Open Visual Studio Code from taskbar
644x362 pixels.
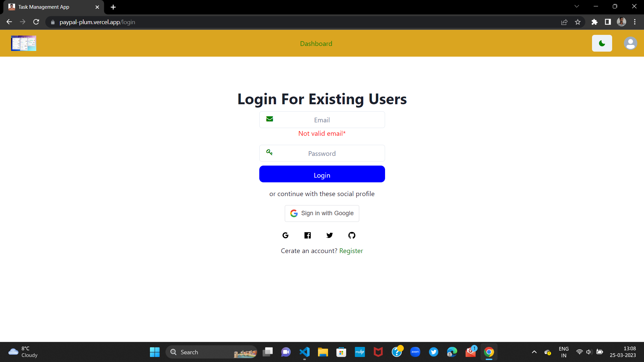click(304, 352)
